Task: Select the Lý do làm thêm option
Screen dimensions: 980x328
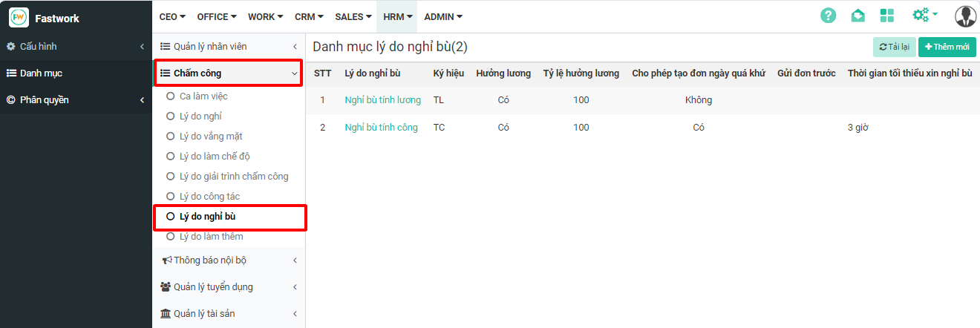Action: (211, 237)
